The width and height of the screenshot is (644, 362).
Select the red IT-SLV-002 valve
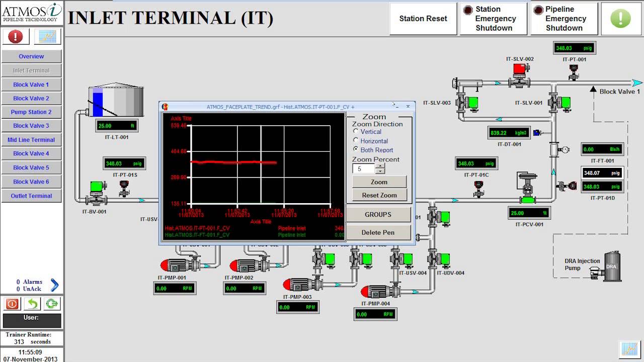point(520,75)
